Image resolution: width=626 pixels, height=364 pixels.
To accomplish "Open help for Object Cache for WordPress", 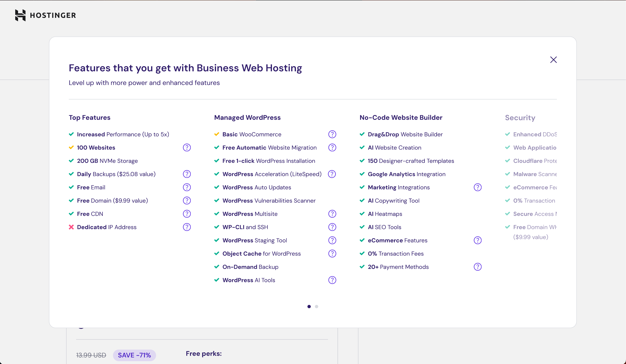I will 332,254.
